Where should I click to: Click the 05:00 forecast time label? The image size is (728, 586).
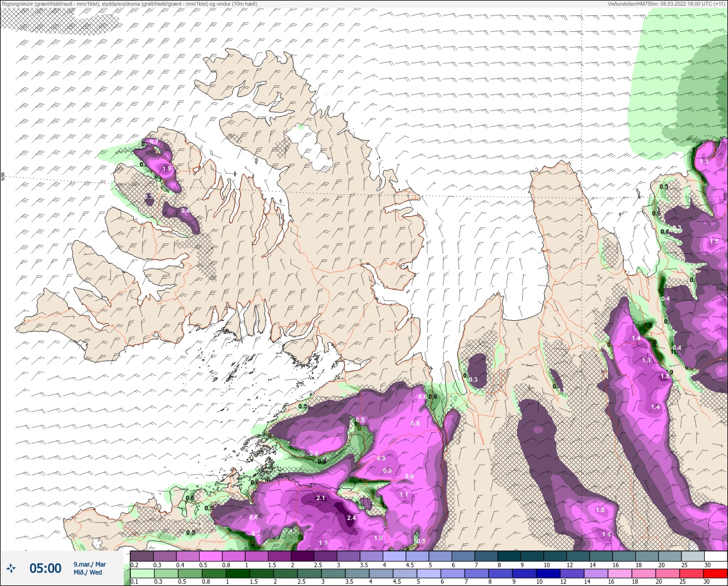(45, 568)
